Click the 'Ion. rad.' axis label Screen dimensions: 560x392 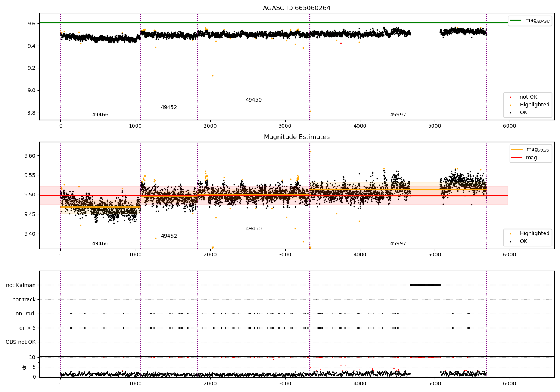(25, 314)
